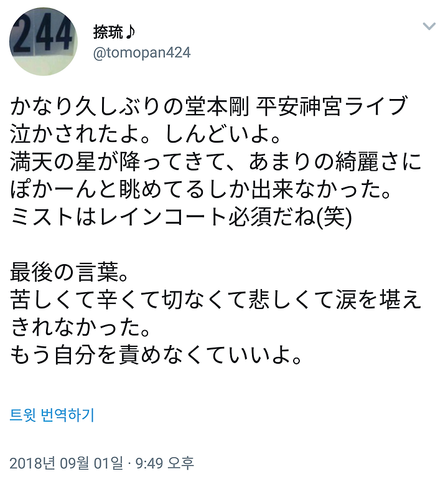The width and height of the screenshot is (448, 479).
Task: Click the line starting 苦しくて辛くて
Action: point(216,300)
